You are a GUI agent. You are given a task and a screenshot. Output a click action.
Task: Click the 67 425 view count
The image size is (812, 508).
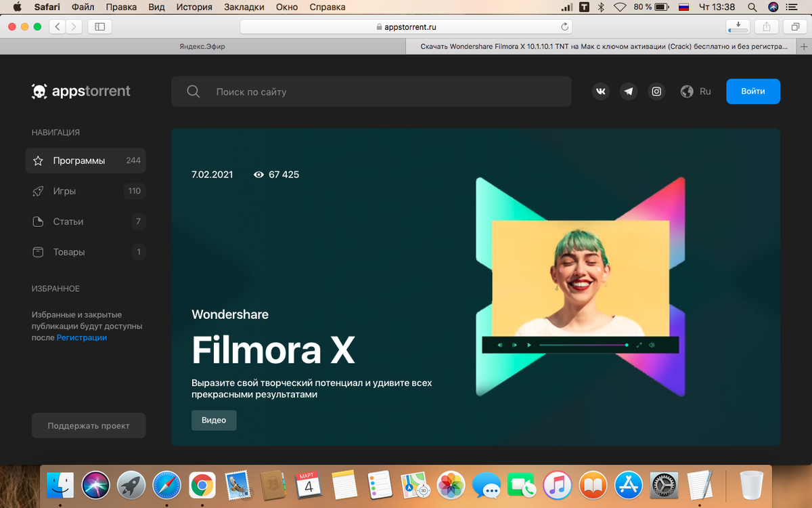pos(276,175)
